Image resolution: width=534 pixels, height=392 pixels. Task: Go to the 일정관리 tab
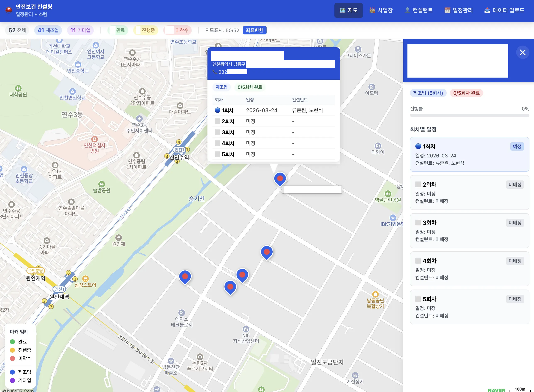458,10
